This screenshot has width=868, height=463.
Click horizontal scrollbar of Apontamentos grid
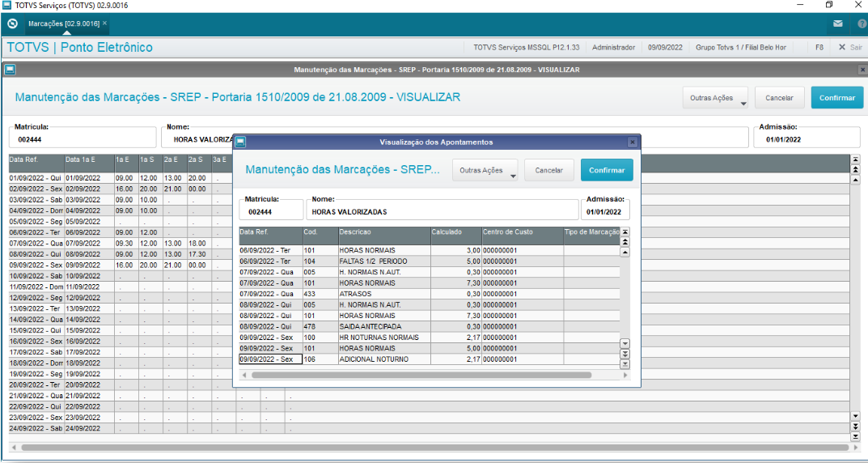(421, 375)
